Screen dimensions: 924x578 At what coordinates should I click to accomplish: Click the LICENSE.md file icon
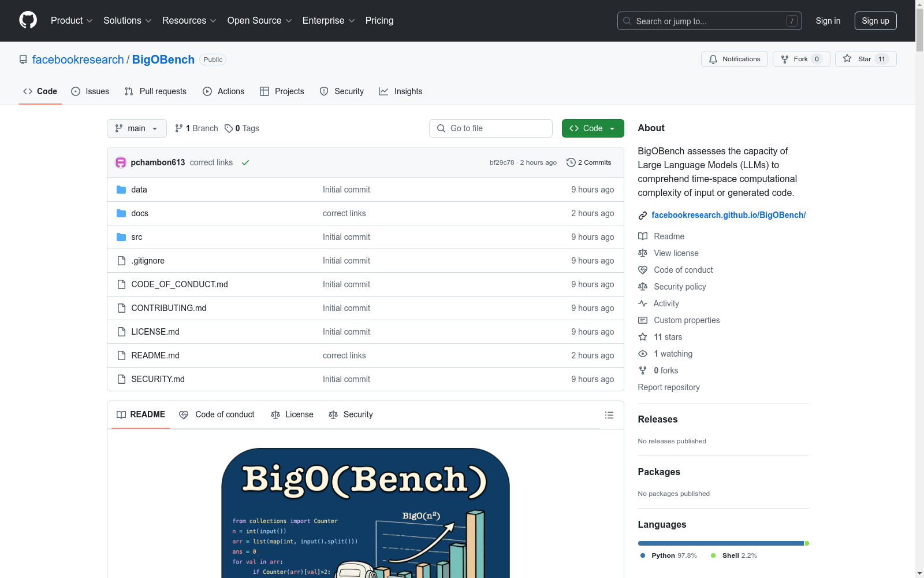[x=121, y=332]
